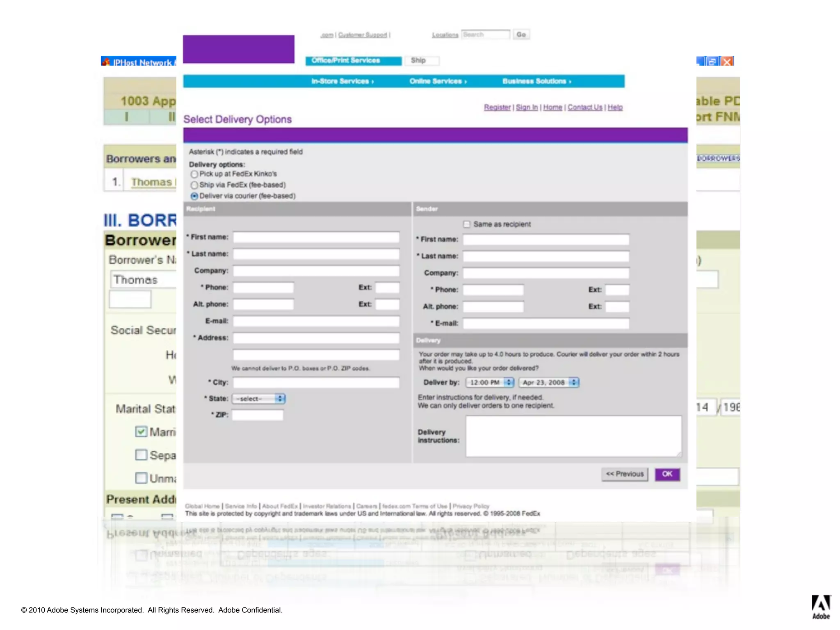Click the recipient Alt. phone field
This screenshot has height=630, width=840.
point(263,305)
